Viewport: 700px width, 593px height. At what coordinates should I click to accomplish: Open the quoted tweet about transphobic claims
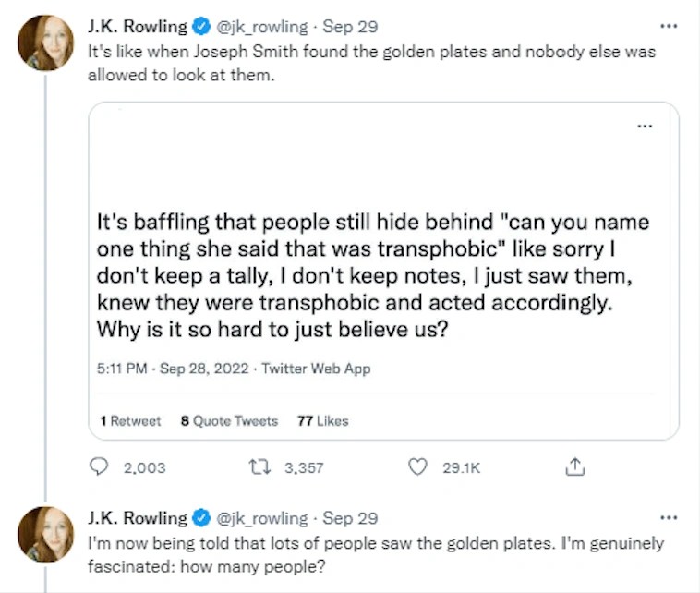point(374,275)
